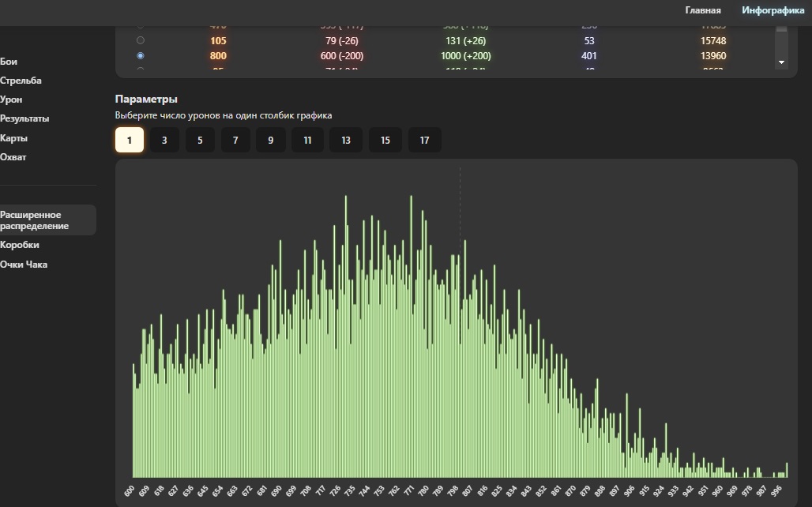Click the 17 grouping button
Viewport: 812px width, 507px height.
click(424, 141)
